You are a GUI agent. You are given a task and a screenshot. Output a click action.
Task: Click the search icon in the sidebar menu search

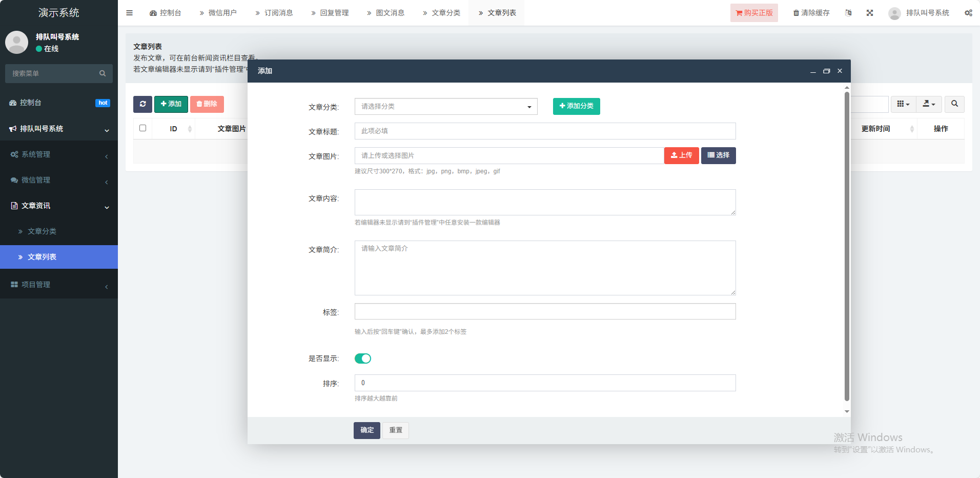(103, 73)
